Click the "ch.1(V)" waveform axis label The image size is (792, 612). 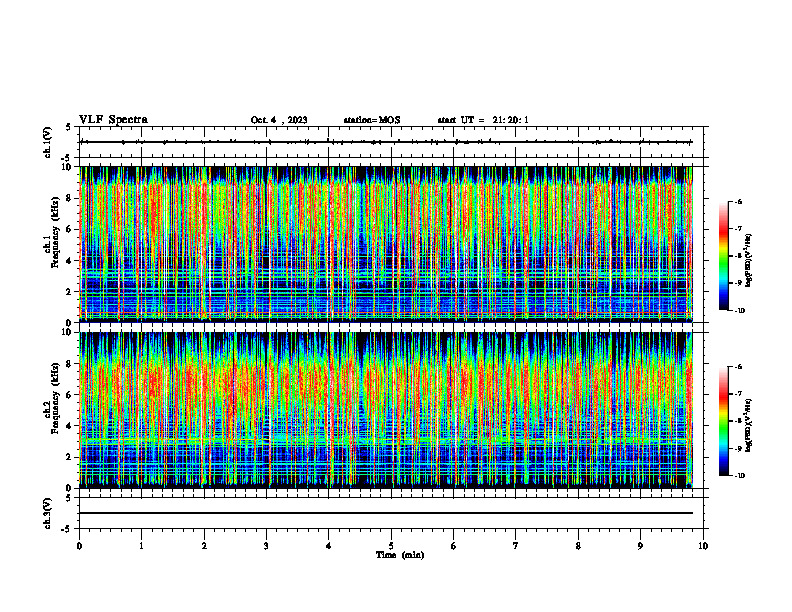coord(47,142)
